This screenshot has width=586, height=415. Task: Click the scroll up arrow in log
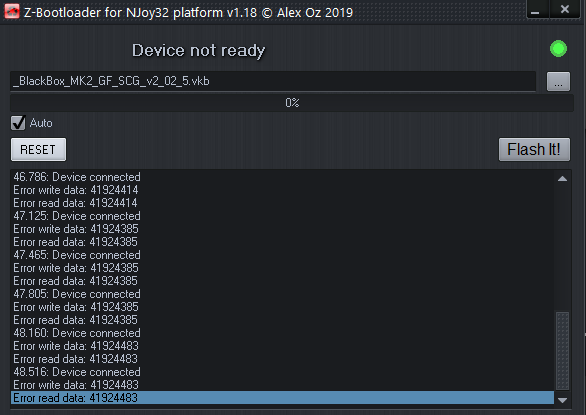(562, 179)
